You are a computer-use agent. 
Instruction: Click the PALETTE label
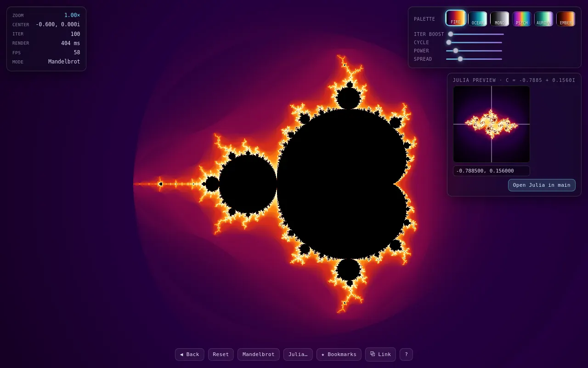(x=424, y=19)
